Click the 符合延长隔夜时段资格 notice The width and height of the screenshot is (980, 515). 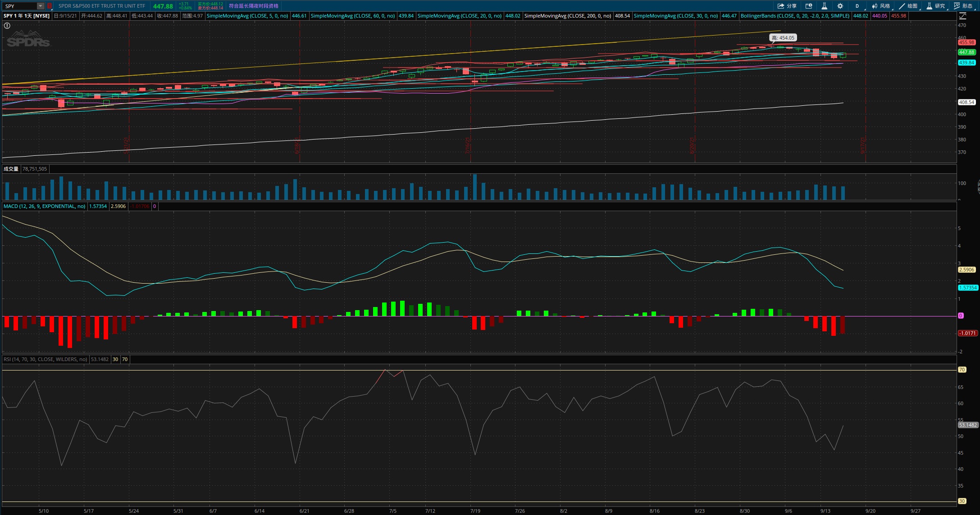coord(254,6)
